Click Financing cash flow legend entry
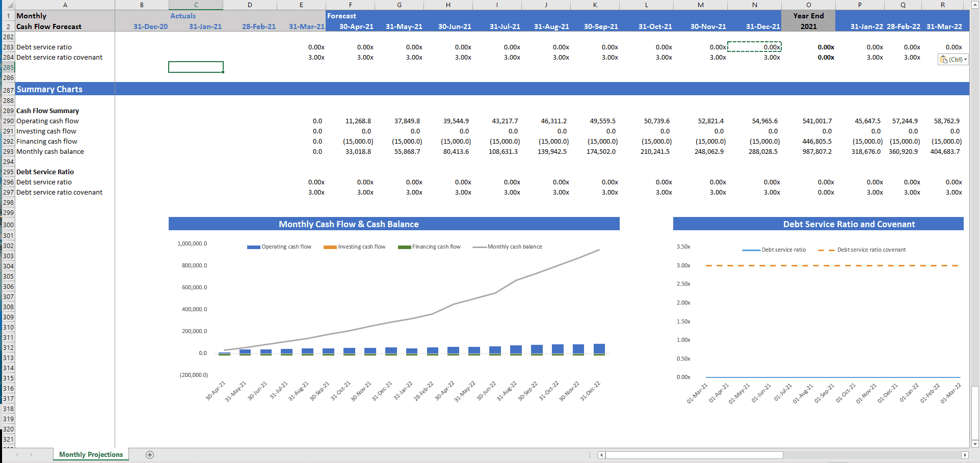 tap(430, 247)
